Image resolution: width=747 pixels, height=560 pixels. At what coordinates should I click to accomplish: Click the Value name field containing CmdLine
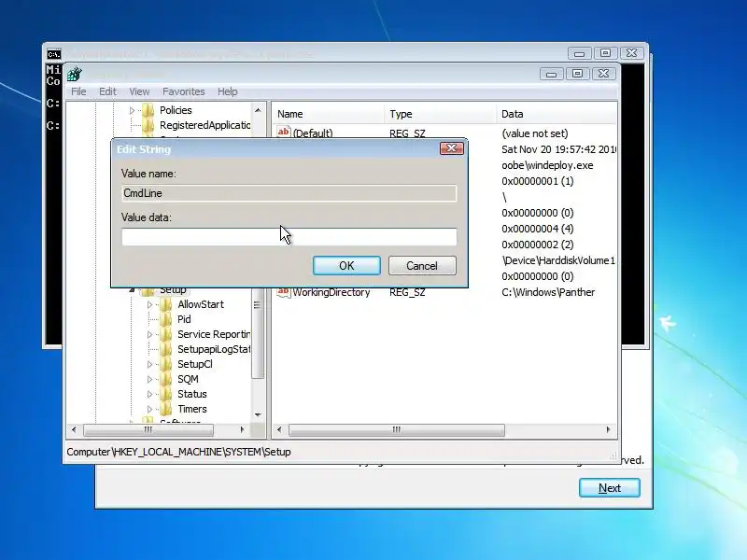(289, 193)
